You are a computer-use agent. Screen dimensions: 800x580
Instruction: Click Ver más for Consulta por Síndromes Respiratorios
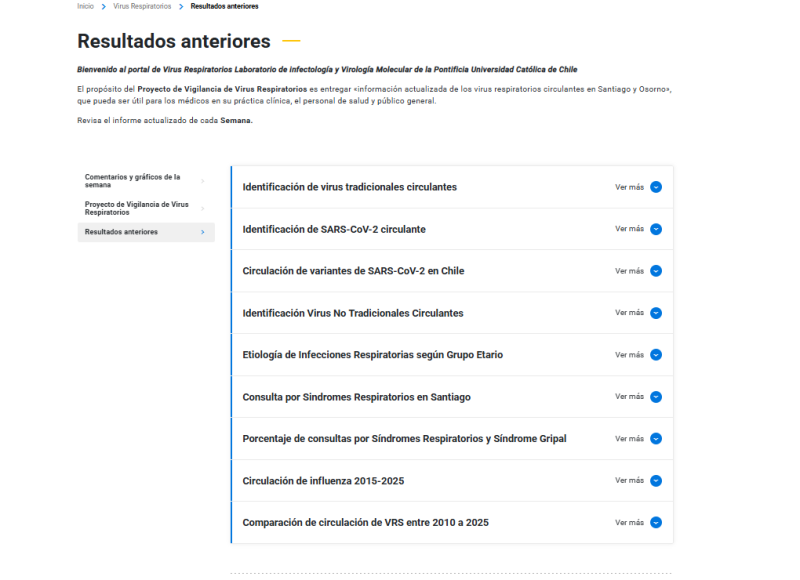click(629, 396)
